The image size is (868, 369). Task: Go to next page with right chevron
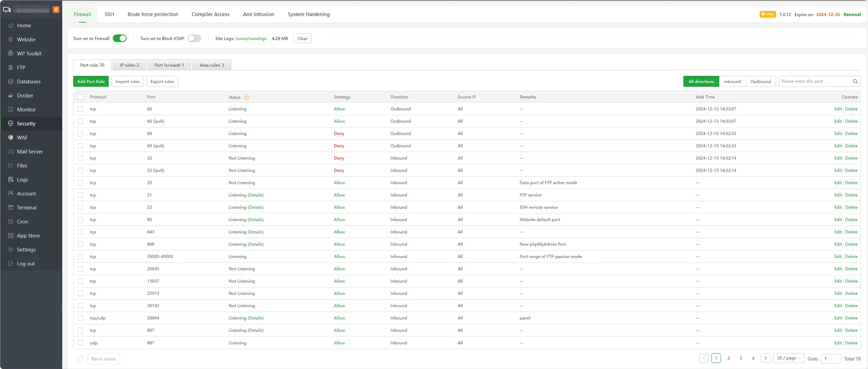coord(765,358)
